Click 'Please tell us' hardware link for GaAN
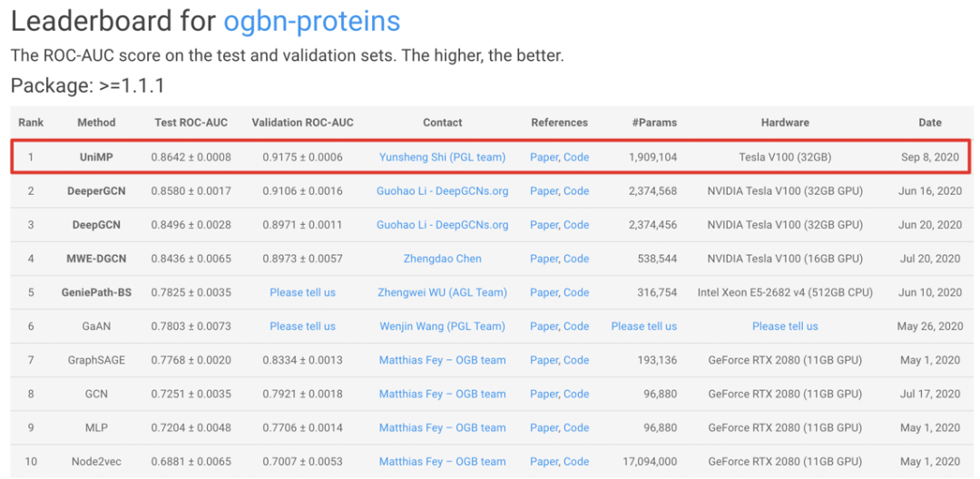 click(785, 326)
